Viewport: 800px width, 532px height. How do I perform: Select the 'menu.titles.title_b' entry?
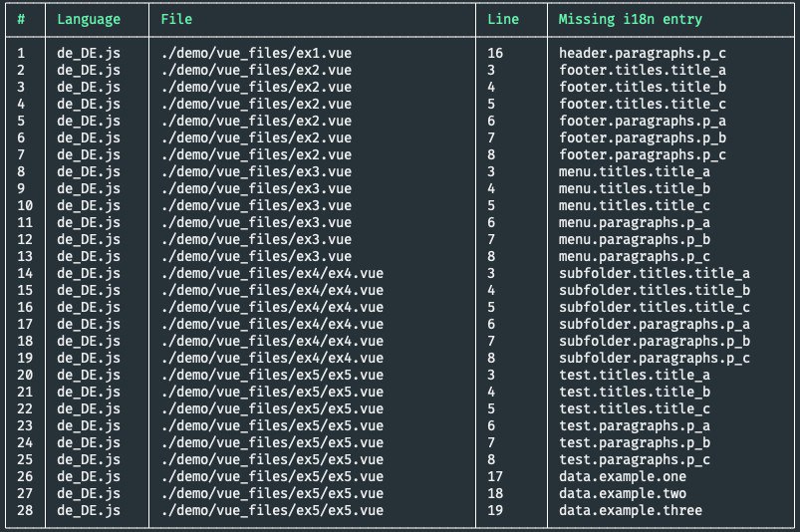pyautogui.click(x=635, y=188)
